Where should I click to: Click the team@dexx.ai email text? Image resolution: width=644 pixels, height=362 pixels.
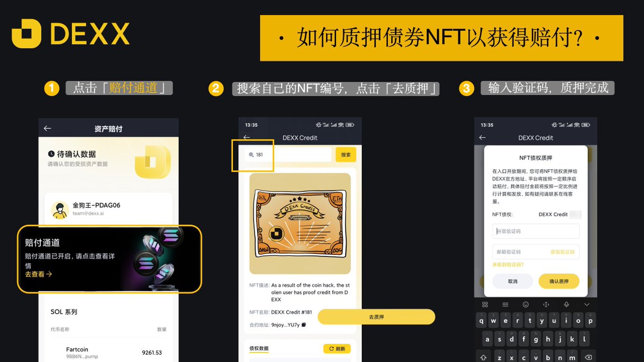coord(87,213)
